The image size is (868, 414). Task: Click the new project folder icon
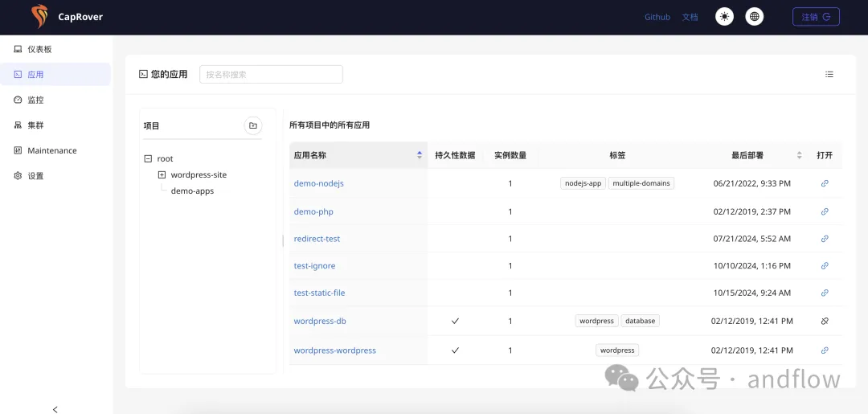(x=253, y=125)
